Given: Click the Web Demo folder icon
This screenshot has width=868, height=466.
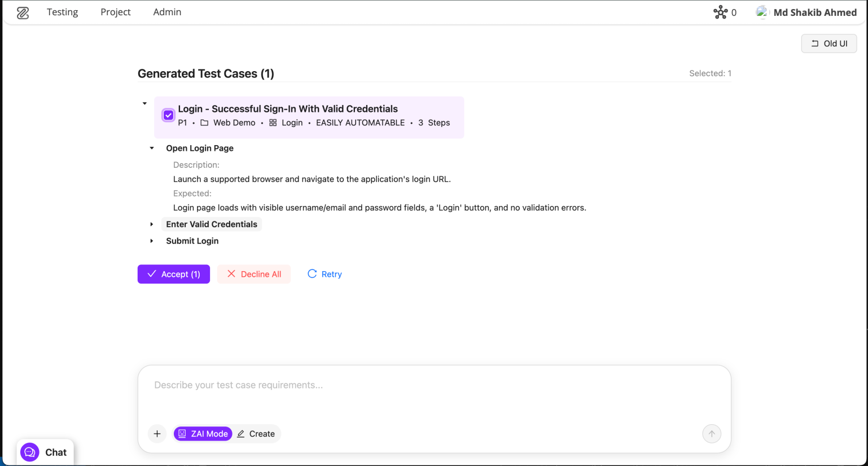Looking at the screenshot, I should tap(204, 123).
